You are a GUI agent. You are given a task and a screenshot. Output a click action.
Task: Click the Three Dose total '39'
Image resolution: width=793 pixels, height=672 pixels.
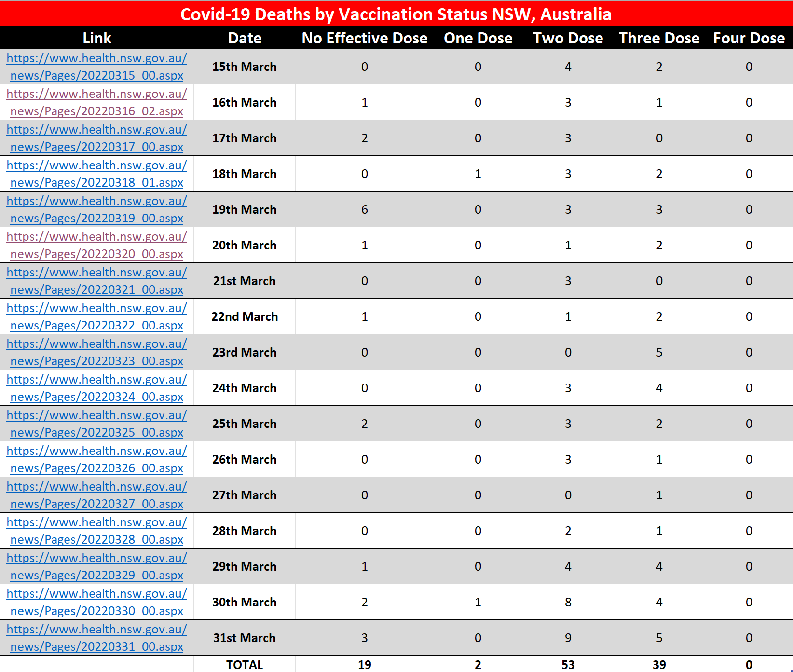click(x=659, y=664)
